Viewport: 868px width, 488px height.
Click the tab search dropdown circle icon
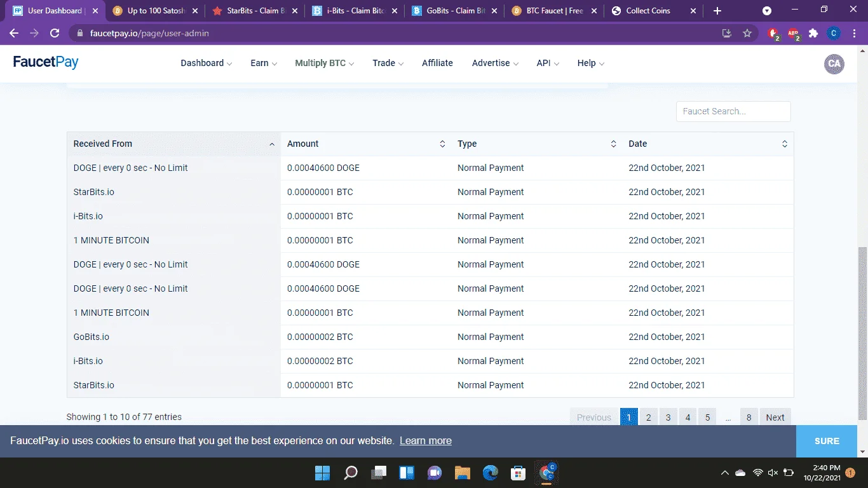click(767, 11)
